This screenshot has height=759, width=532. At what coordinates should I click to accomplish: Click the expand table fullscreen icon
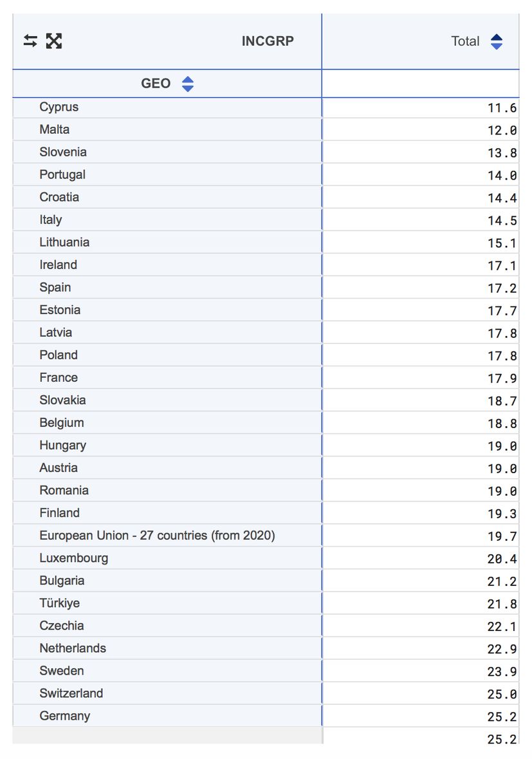[x=55, y=41]
